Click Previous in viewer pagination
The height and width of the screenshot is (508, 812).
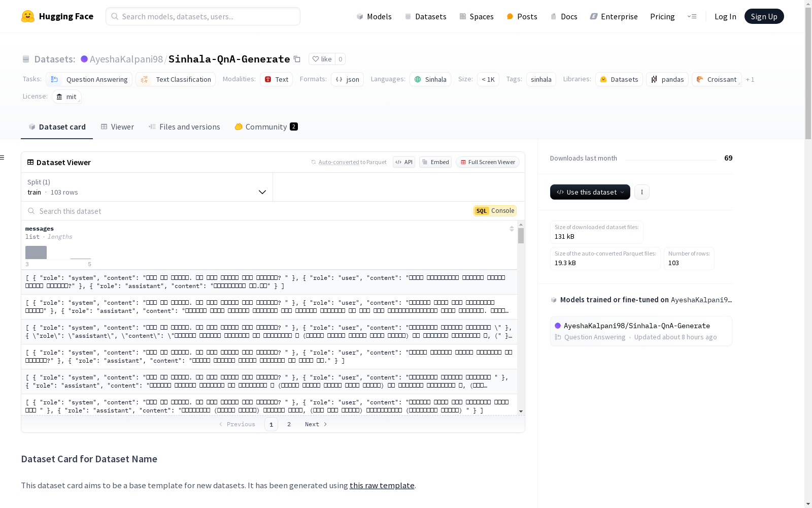pos(237,424)
